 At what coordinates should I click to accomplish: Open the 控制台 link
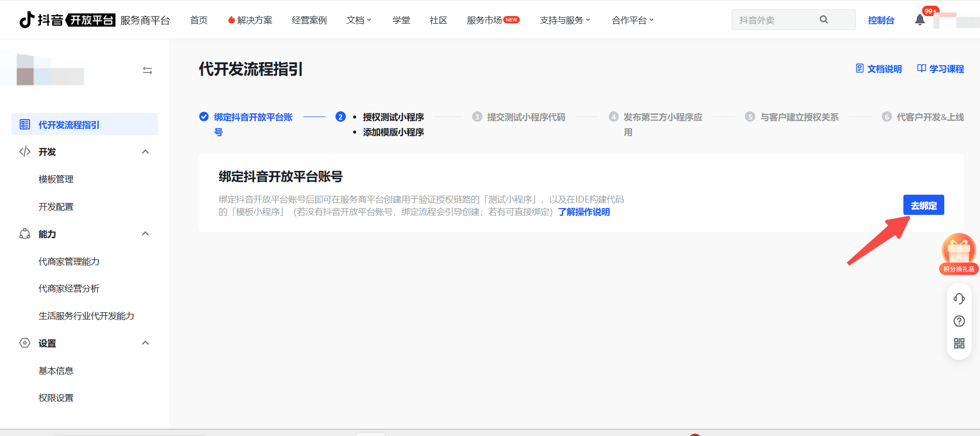pyautogui.click(x=881, y=20)
